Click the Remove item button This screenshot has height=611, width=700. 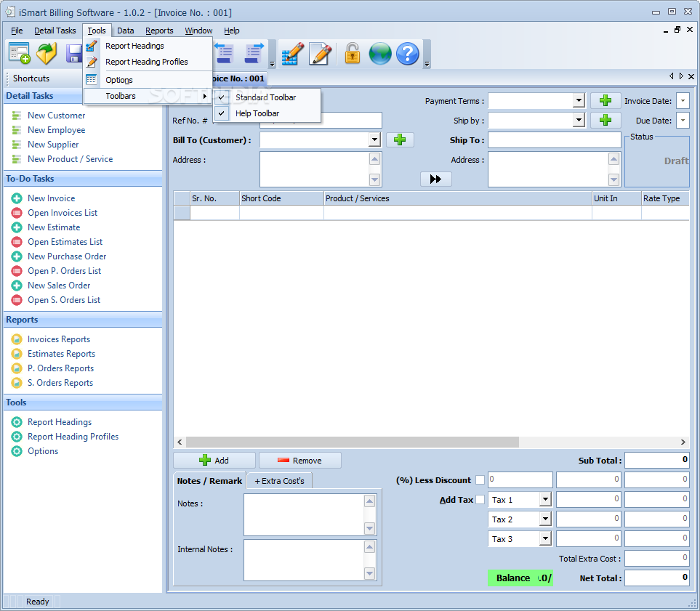click(x=300, y=460)
